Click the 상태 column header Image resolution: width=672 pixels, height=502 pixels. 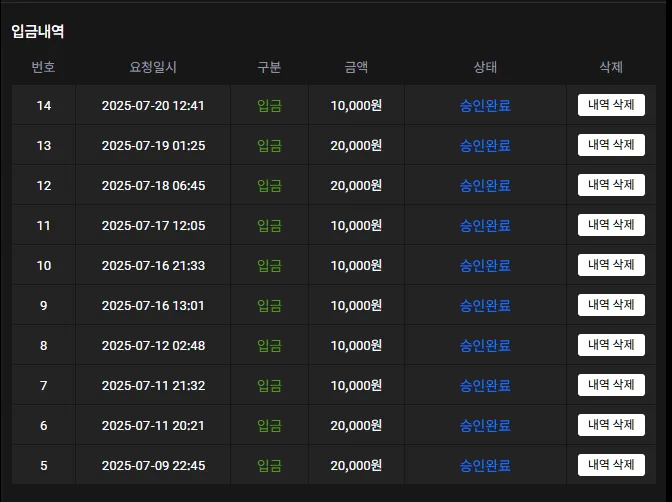click(485, 67)
